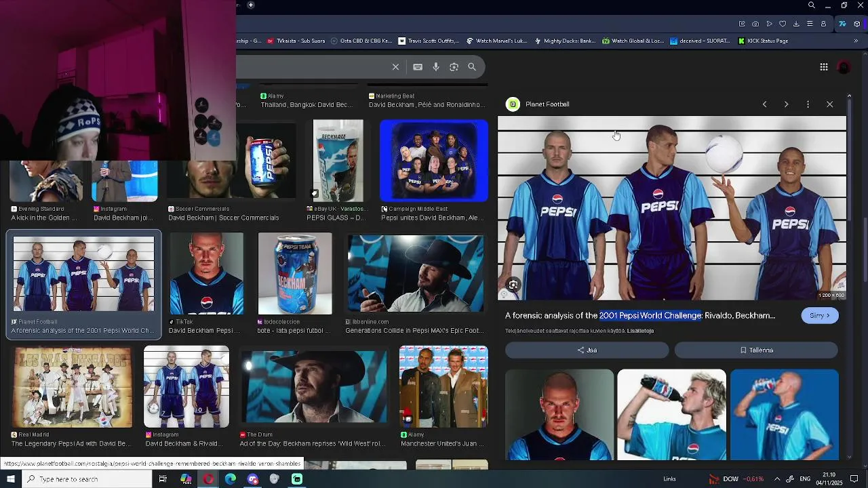Viewport: 868px width, 488px height.
Task: Select the eBay UK PEPSI GLASS thumbnail
Action: [x=338, y=161]
